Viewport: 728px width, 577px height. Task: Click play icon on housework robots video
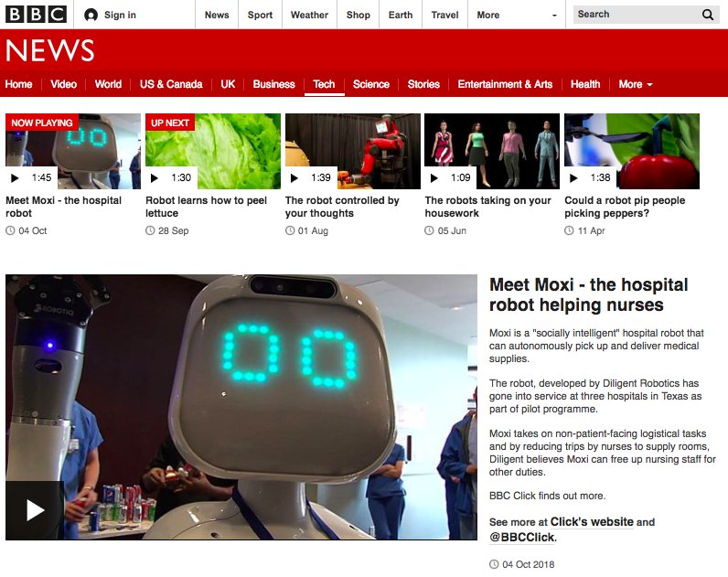point(434,177)
